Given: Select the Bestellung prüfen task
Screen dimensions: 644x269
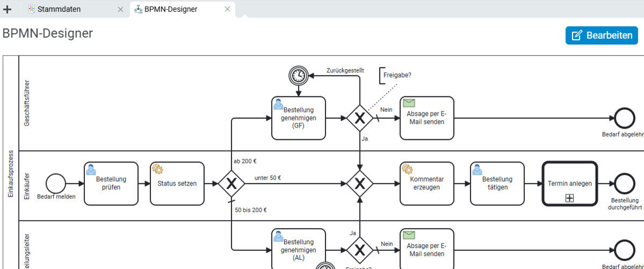Looking at the screenshot, I should pos(111,183).
